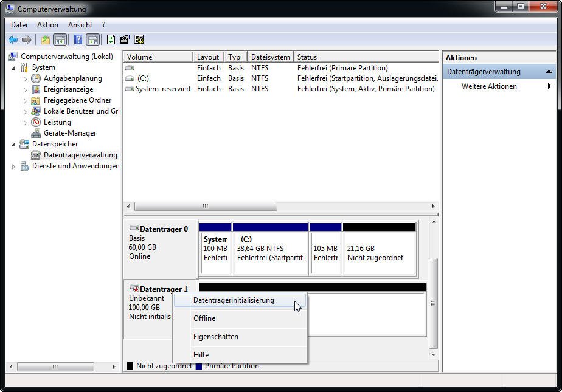Select the 105 MB partition block
This screenshot has height=392, width=562.
coord(325,249)
